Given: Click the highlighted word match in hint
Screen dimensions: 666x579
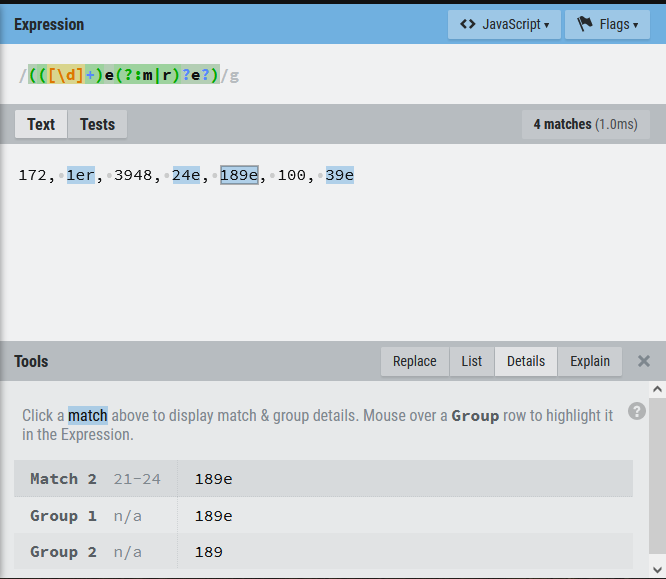Looking at the screenshot, I should (x=88, y=415).
